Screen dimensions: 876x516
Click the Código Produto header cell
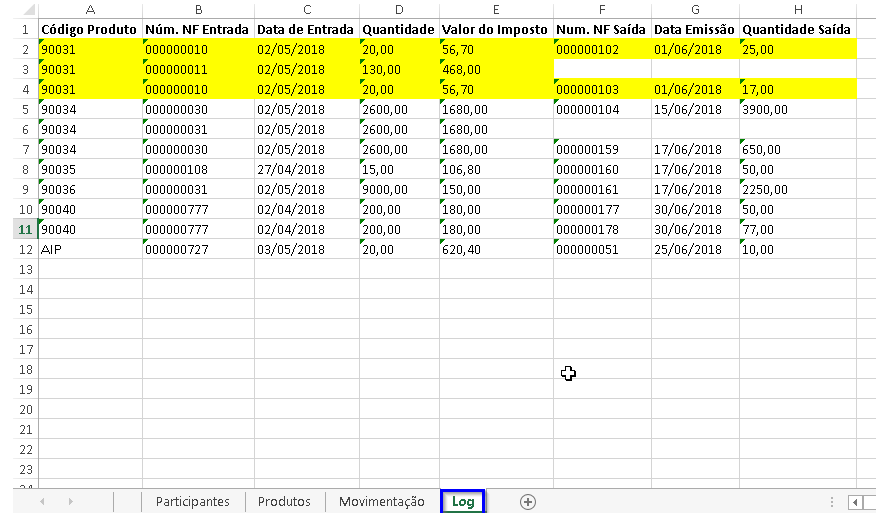90,29
